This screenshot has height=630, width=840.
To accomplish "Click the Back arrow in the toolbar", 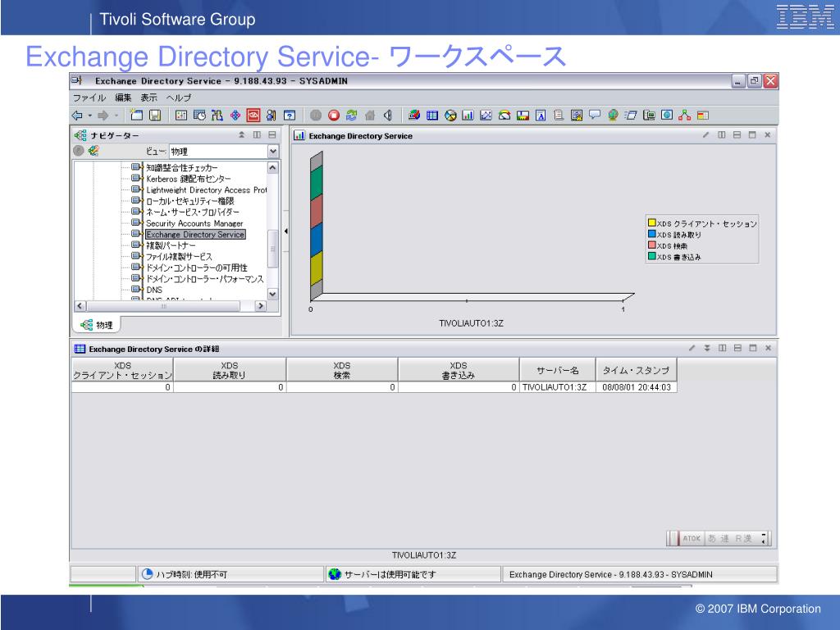I will coord(77,115).
